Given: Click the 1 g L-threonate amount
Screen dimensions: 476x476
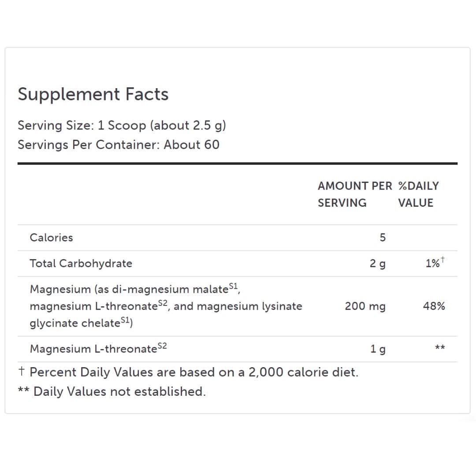Looking at the screenshot, I should [378, 350].
